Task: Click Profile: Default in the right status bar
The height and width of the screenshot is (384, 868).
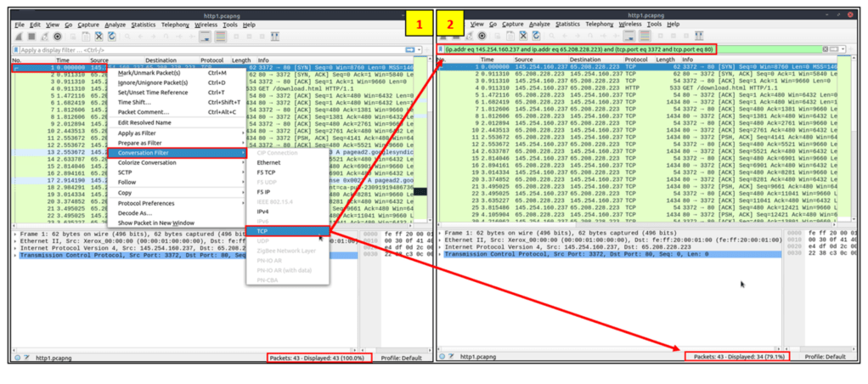Action: point(825,358)
